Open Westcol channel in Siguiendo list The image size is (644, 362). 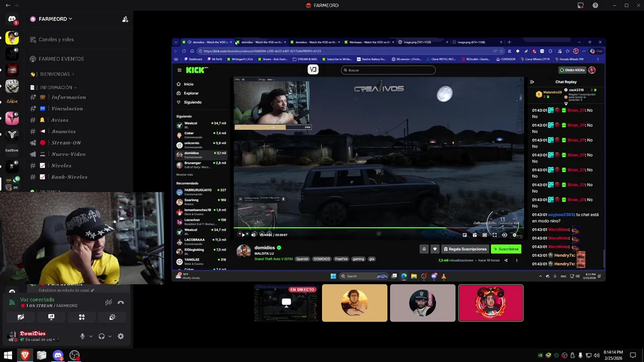201,124
